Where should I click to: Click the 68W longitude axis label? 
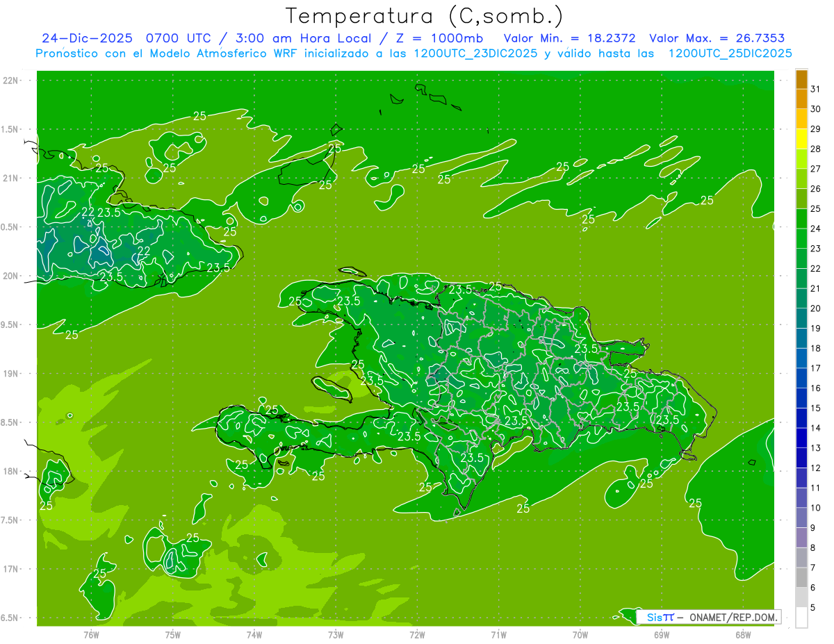[743, 634]
